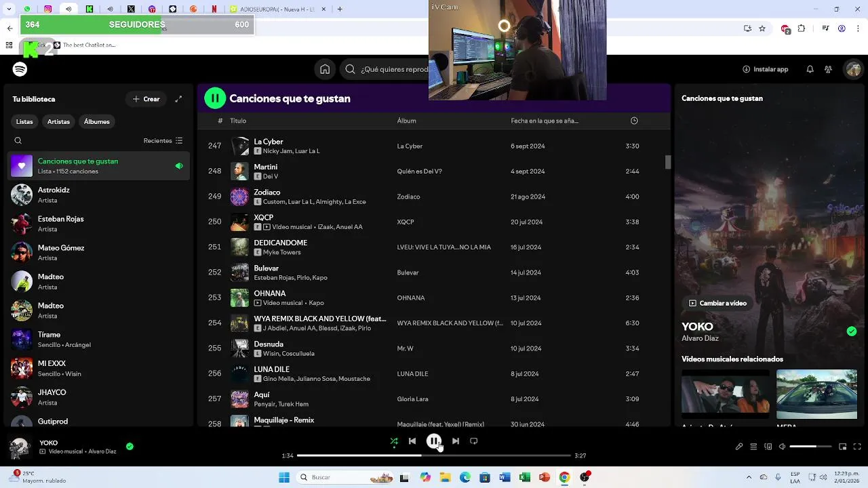
Task: Open Windows Start menu
Action: coord(284,477)
